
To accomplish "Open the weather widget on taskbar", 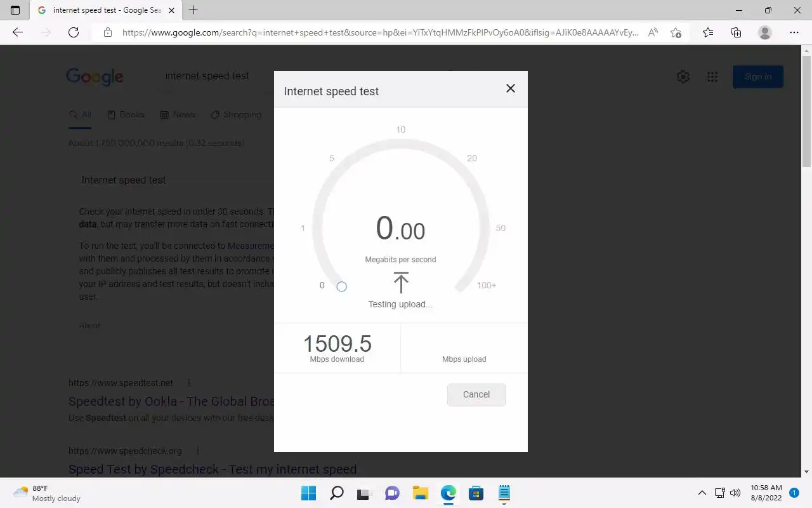I will [47, 493].
